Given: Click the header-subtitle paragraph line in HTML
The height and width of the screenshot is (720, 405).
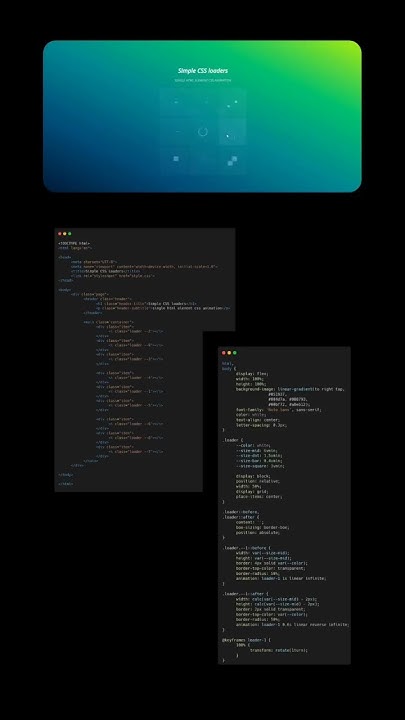Looking at the screenshot, I should [163, 308].
